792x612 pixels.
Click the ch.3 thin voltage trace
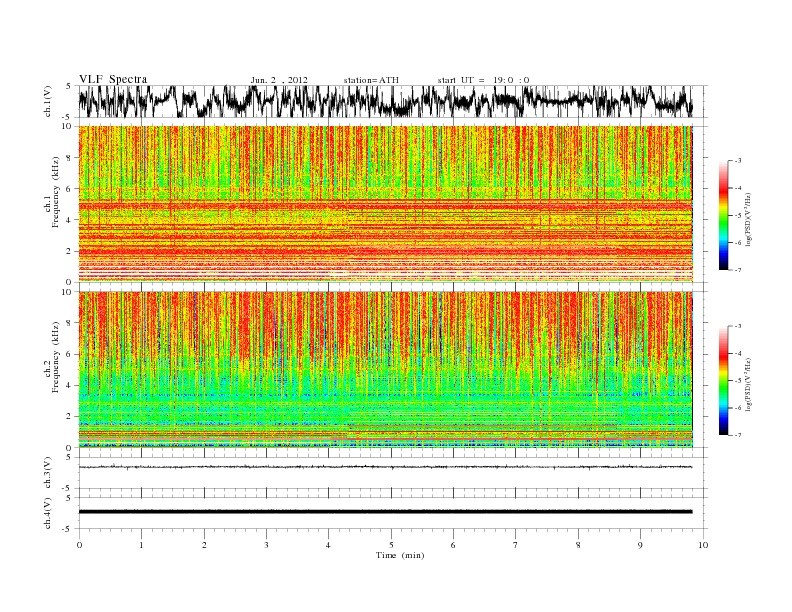385,467
